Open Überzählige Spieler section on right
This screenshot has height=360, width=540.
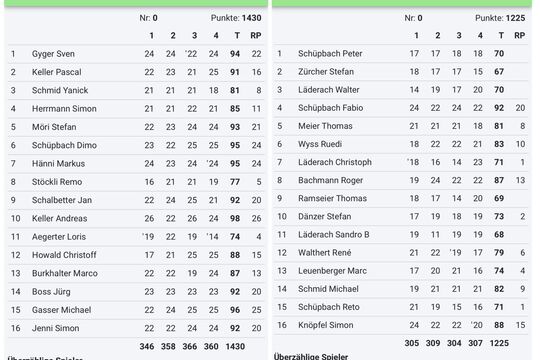(311, 356)
